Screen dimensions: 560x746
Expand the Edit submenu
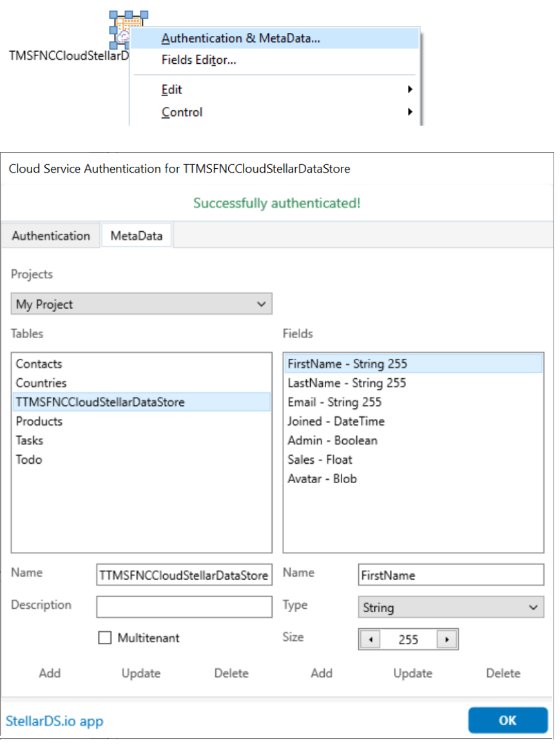(x=275, y=90)
